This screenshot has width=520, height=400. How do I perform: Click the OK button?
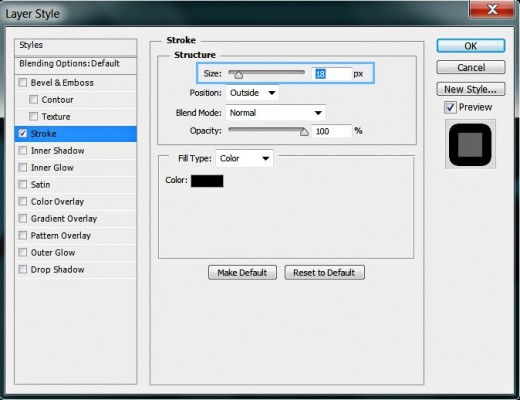pyautogui.click(x=471, y=46)
